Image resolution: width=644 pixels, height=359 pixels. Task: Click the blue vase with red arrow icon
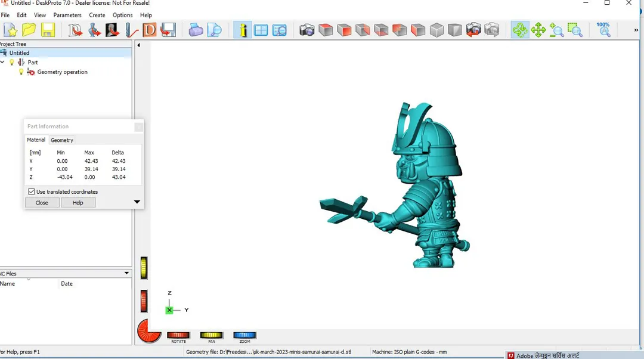click(94, 30)
